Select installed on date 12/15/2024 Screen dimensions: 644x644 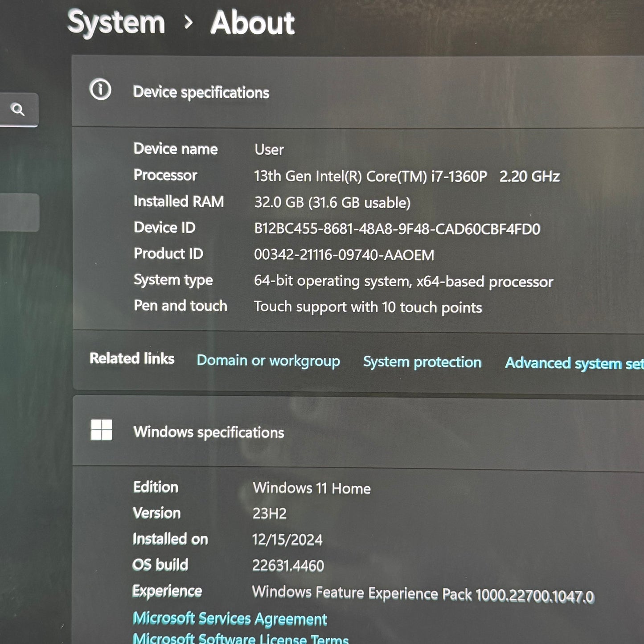click(287, 540)
